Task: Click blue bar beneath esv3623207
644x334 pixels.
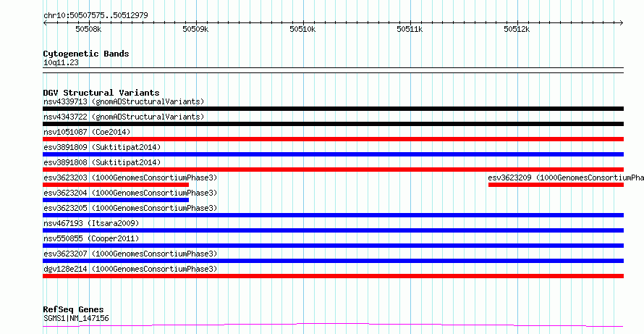Action: pos(333,261)
